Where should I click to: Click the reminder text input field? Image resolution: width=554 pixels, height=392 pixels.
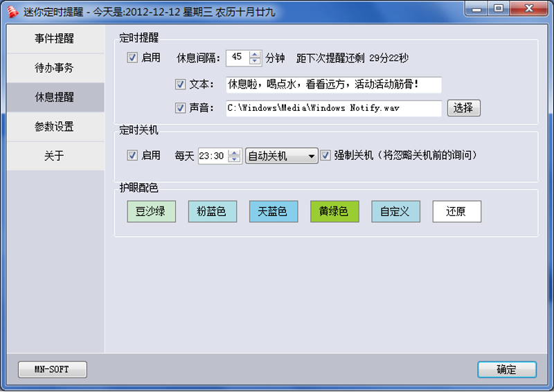[x=334, y=84]
